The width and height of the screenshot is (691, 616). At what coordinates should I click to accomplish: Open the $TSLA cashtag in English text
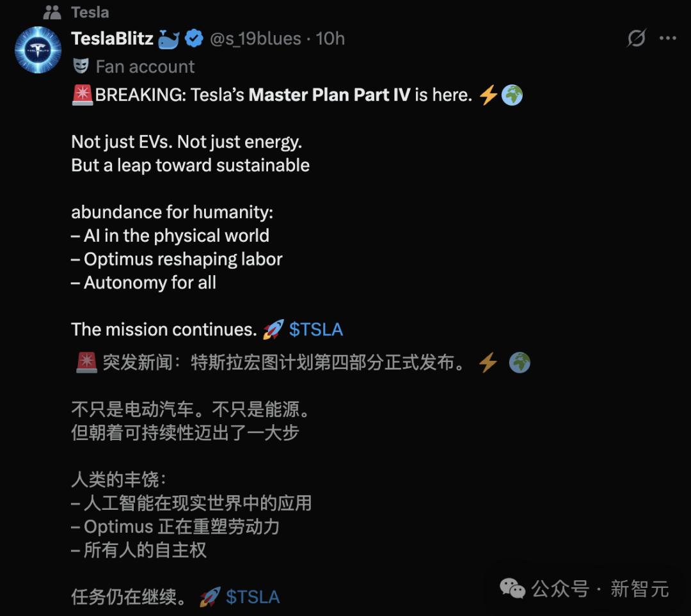(x=316, y=329)
